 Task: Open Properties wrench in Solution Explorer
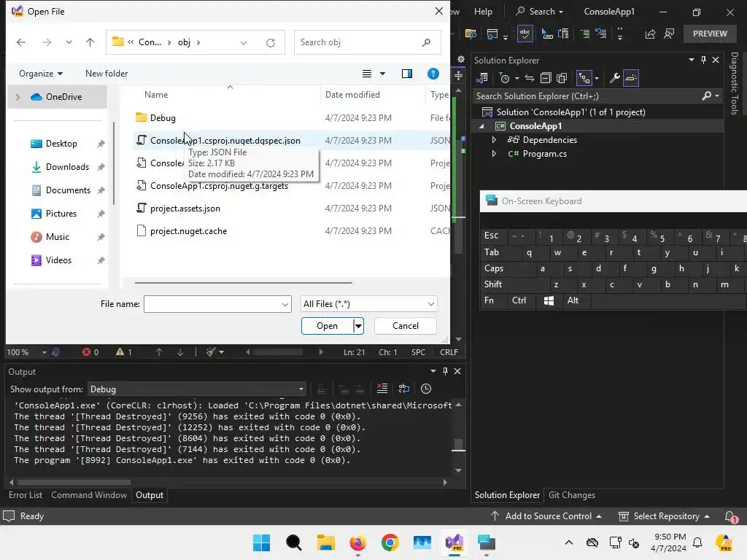pyautogui.click(x=614, y=78)
